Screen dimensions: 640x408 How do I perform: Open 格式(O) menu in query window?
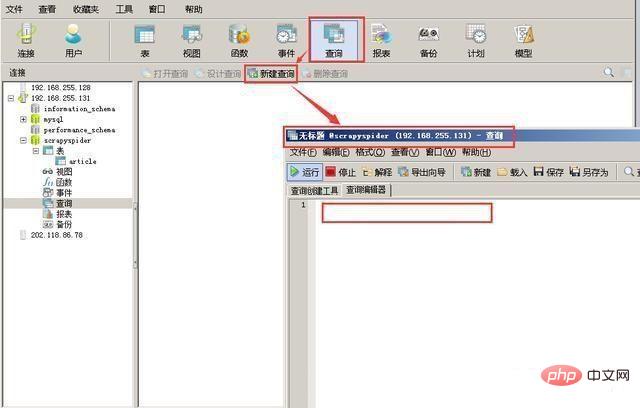pyautogui.click(x=370, y=153)
